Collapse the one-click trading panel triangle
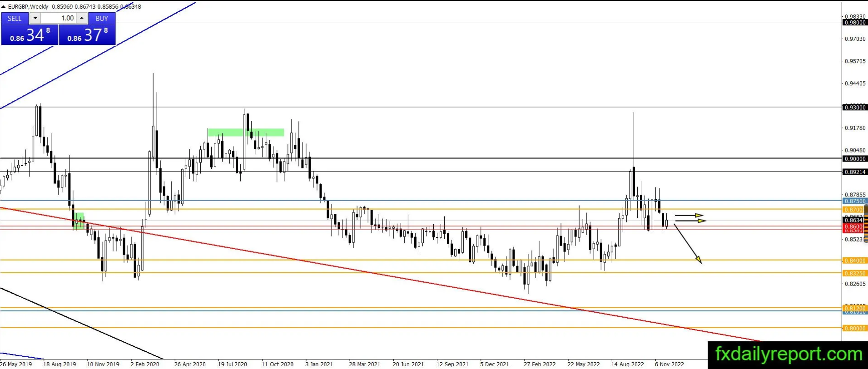 click(x=4, y=7)
